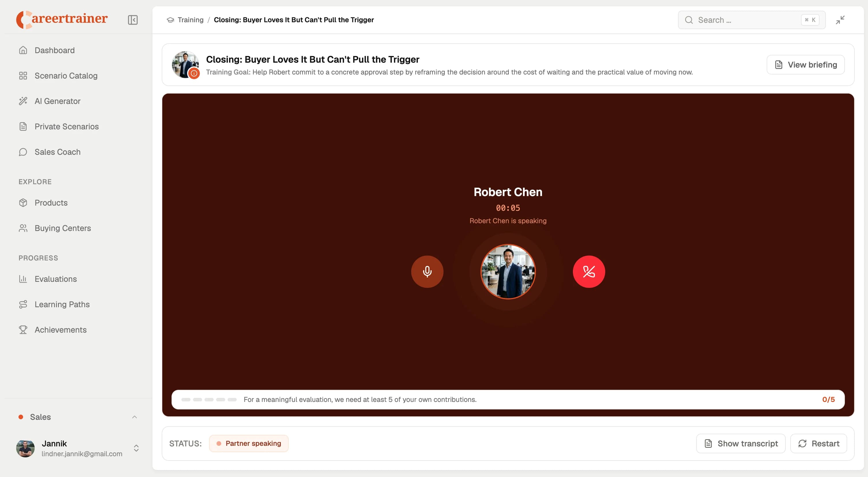Click the refresh icon in Restart

coord(802,443)
